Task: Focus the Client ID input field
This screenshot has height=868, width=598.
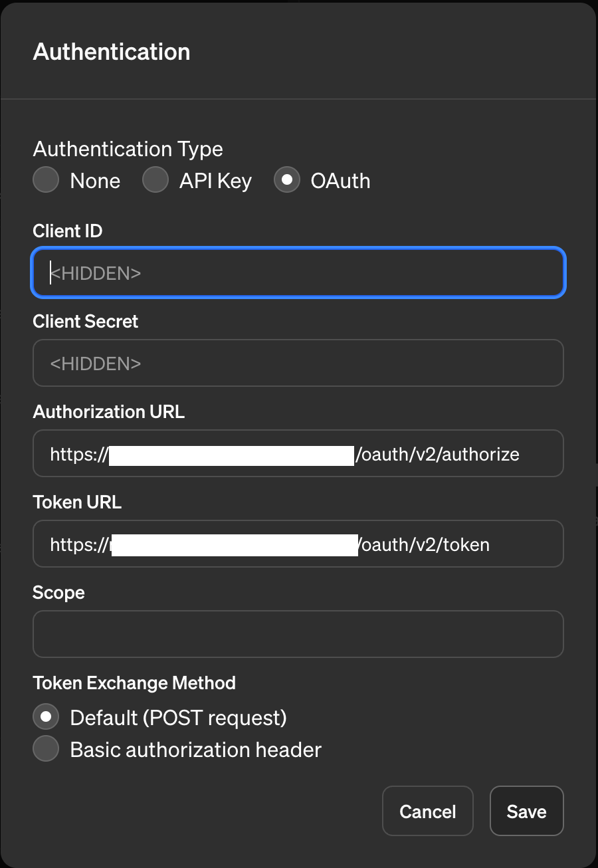Action: 298,272
